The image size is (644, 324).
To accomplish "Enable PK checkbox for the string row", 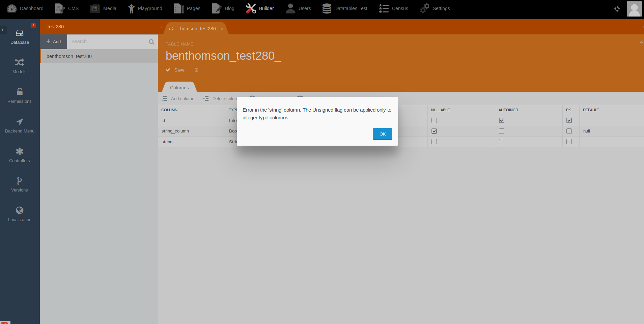I will click(569, 142).
